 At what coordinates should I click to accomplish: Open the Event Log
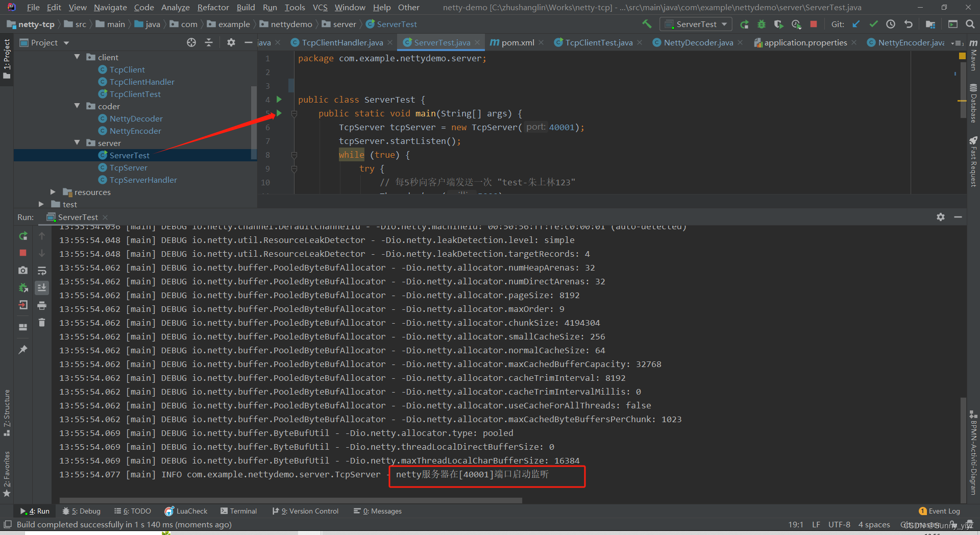(939, 511)
